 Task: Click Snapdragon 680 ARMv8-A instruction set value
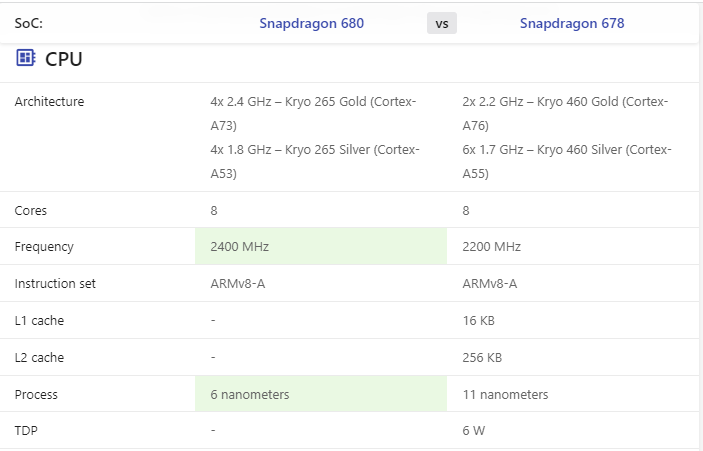(x=238, y=284)
